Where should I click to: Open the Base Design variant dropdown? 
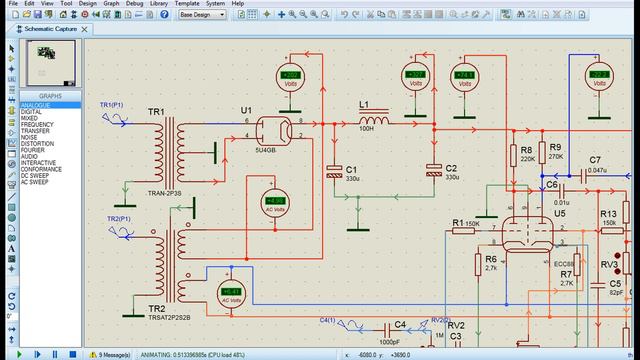click(202, 15)
